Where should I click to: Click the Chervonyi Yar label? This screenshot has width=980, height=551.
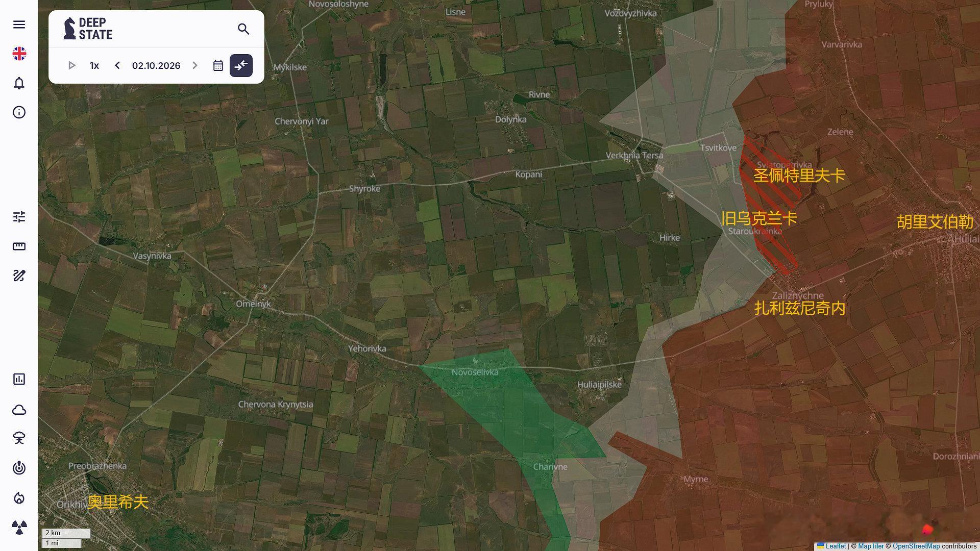pyautogui.click(x=301, y=121)
